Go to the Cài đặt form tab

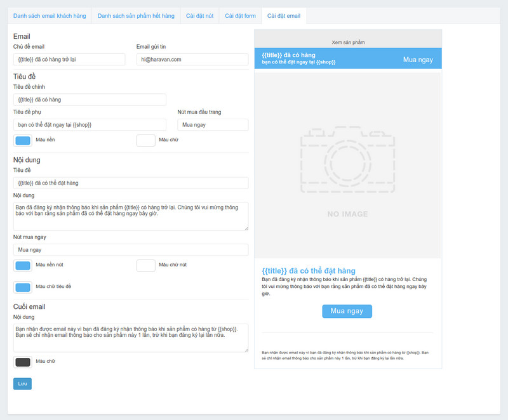point(239,15)
